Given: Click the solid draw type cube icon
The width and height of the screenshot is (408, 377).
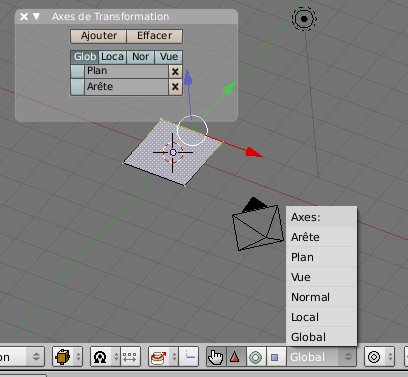Looking at the screenshot, I should click(63, 357).
